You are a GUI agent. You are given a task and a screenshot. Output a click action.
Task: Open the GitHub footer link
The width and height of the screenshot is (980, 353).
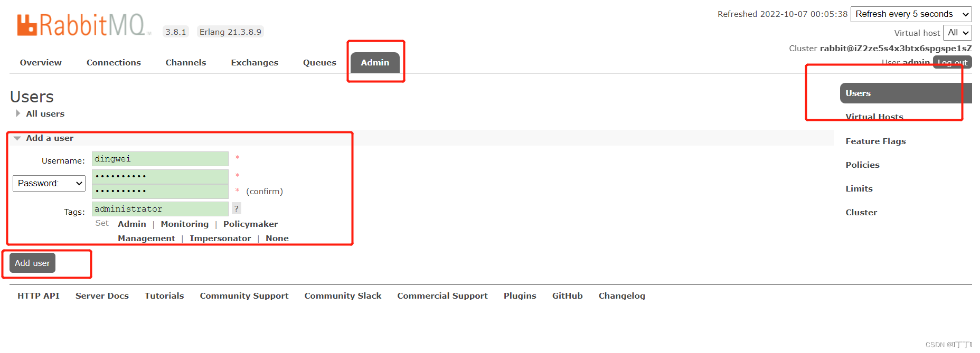pos(567,295)
